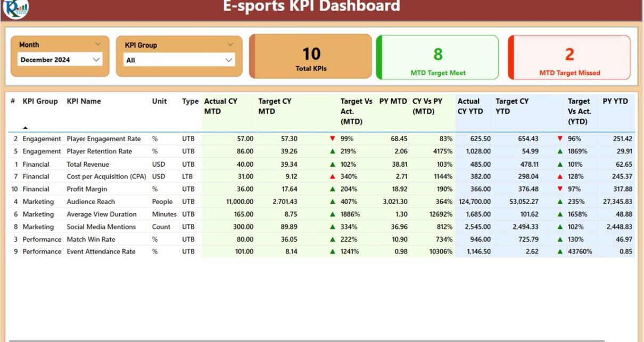Sort table by KPI Name column header
Screen dimensions: 644x342
click(84, 101)
